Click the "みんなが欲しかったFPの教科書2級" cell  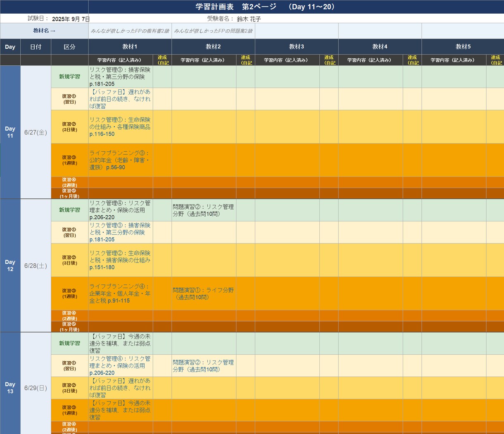pos(130,31)
